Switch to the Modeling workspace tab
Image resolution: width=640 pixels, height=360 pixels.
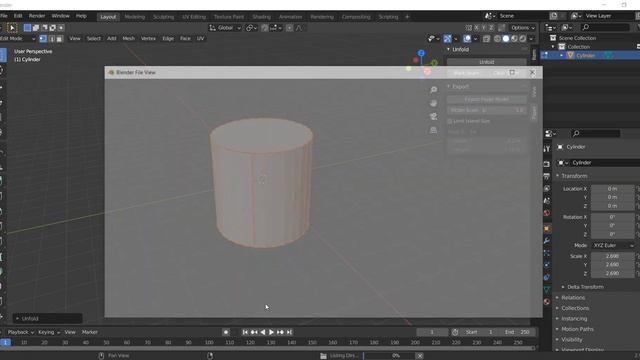(135, 17)
